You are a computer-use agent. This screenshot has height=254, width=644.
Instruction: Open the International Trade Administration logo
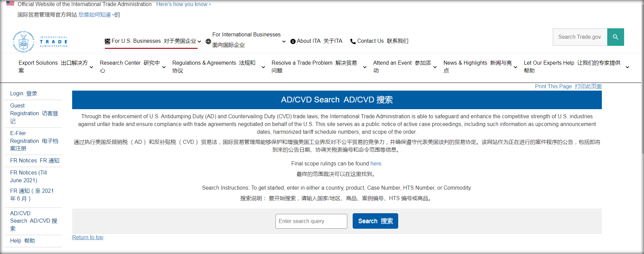pos(40,42)
